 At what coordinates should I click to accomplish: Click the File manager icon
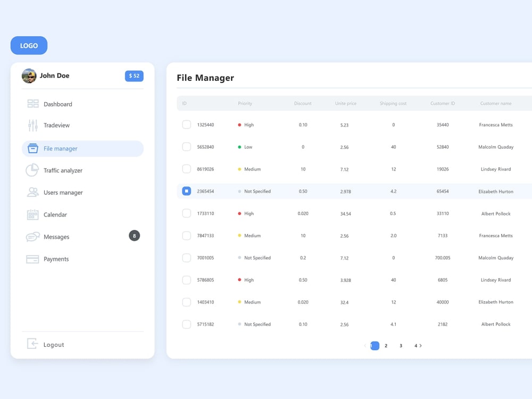pyautogui.click(x=32, y=148)
